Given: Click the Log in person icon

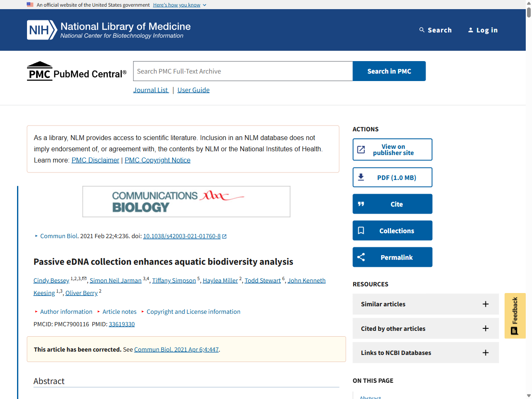Looking at the screenshot, I should 470,30.
